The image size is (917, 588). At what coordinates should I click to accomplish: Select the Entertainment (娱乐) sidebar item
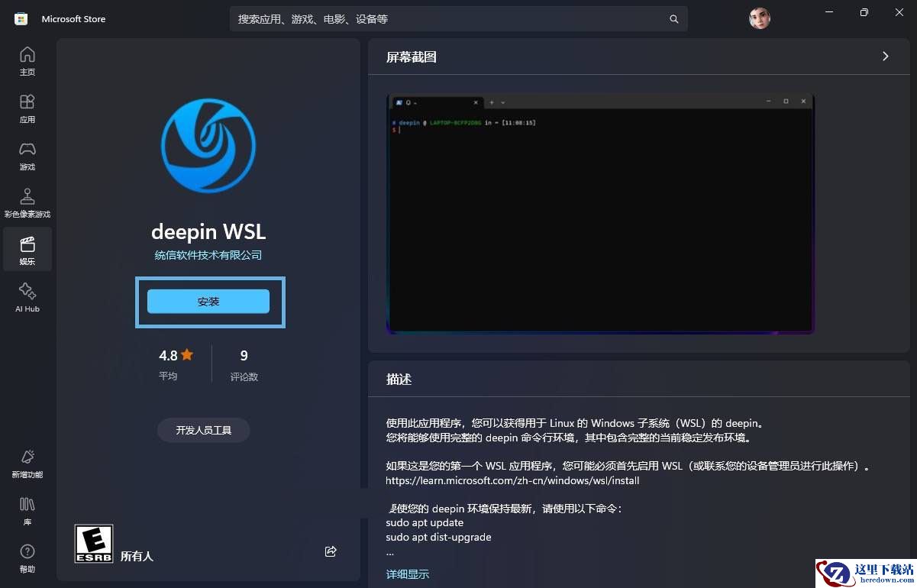click(x=27, y=250)
